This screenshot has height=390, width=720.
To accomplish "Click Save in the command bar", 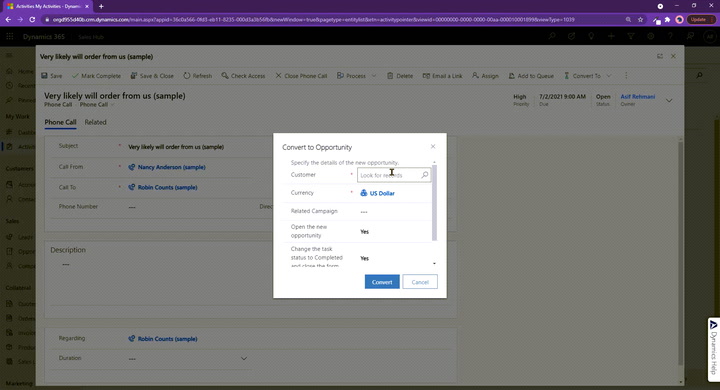I will [51, 76].
